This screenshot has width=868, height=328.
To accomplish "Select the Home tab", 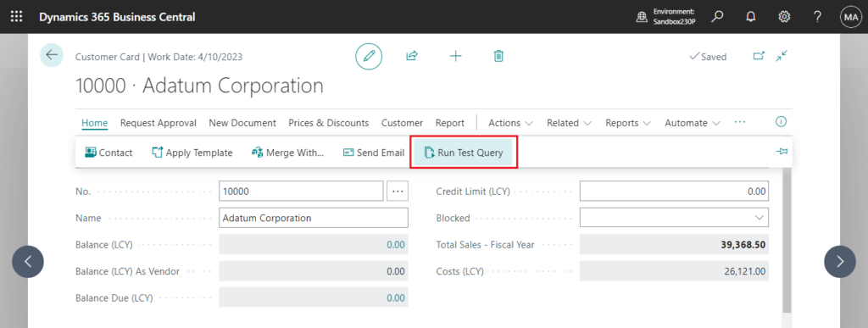I will point(95,123).
